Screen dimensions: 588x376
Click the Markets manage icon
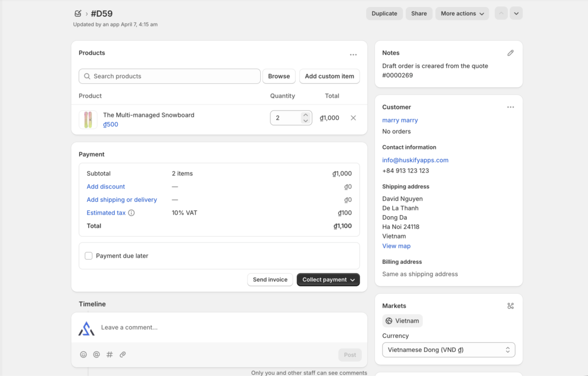(510, 306)
